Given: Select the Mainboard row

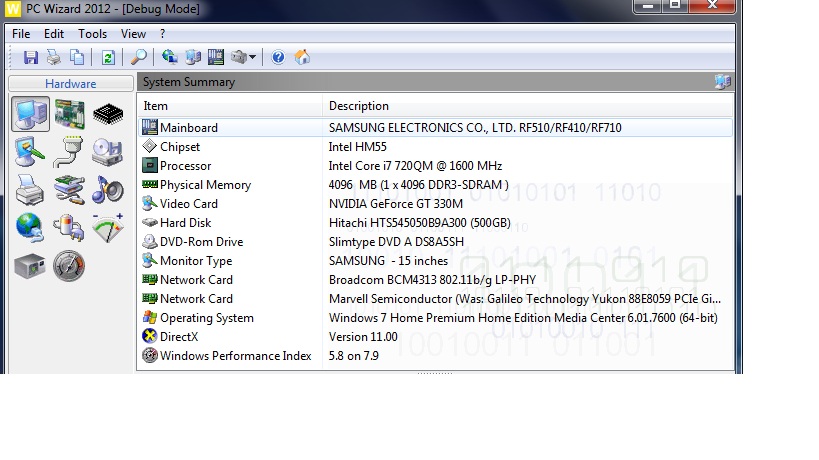Looking at the screenshot, I should coord(436,128).
